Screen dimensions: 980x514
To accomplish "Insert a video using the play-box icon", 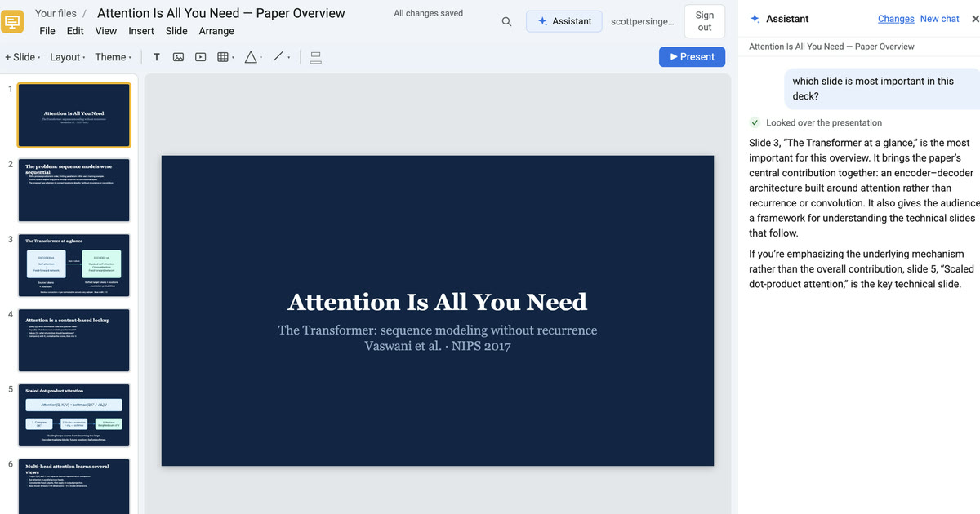I will pos(200,57).
